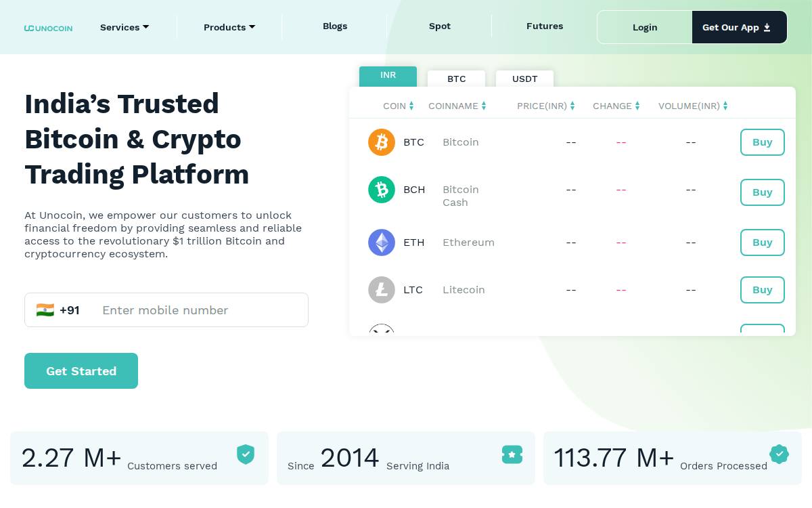This screenshot has height=508, width=812.
Task: Open the Spot nav link
Action: 440,26
